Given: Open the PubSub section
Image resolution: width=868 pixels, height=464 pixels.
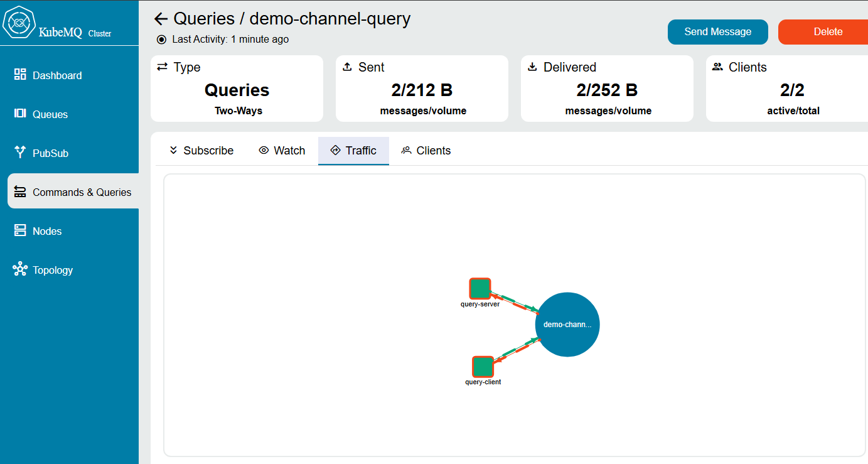Looking at the screenshot, I should click(50, 153).
